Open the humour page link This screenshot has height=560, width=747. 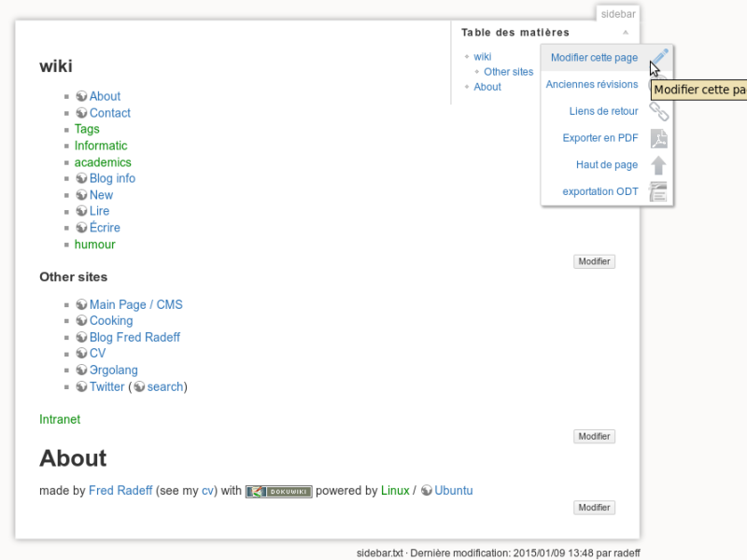coord(95,245)
